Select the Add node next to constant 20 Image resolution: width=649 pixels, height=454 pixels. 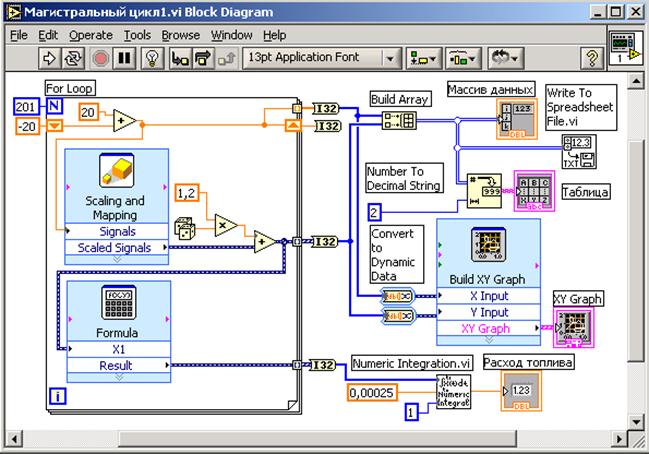click(x=125, y=121)
